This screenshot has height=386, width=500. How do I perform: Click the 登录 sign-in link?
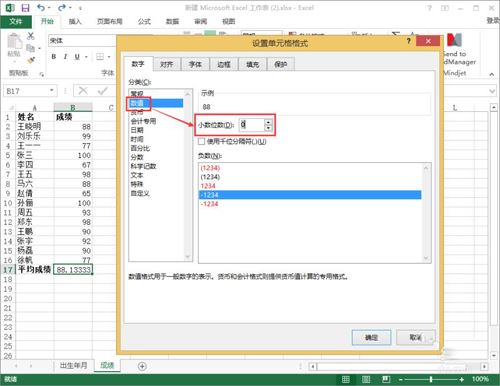click(x=493, y=21)
